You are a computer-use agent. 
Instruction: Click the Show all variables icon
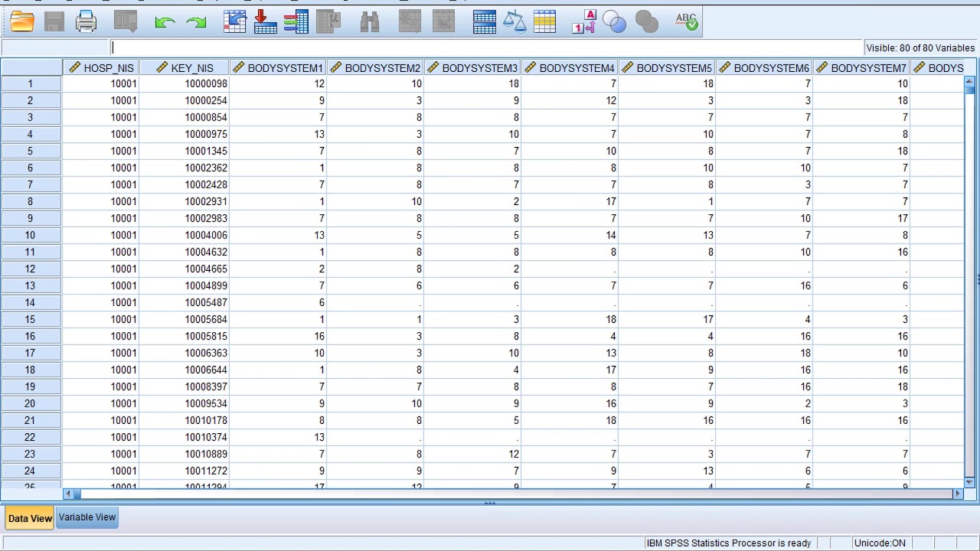tap(647, 21)
